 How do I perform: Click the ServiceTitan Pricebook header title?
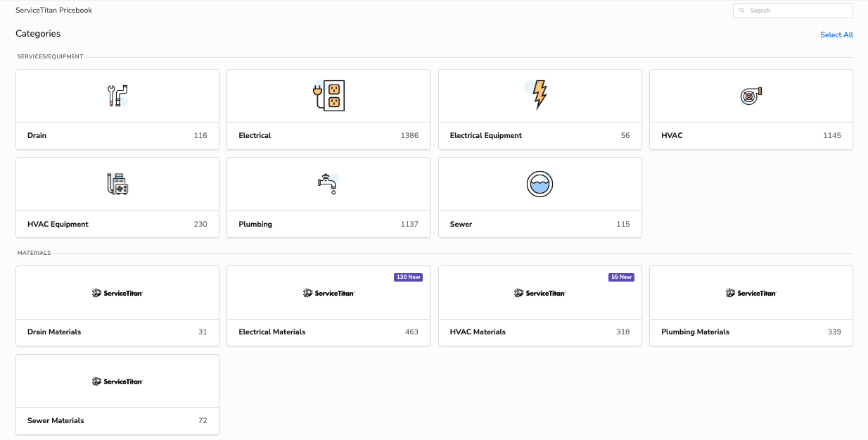[x=53, y=10]
